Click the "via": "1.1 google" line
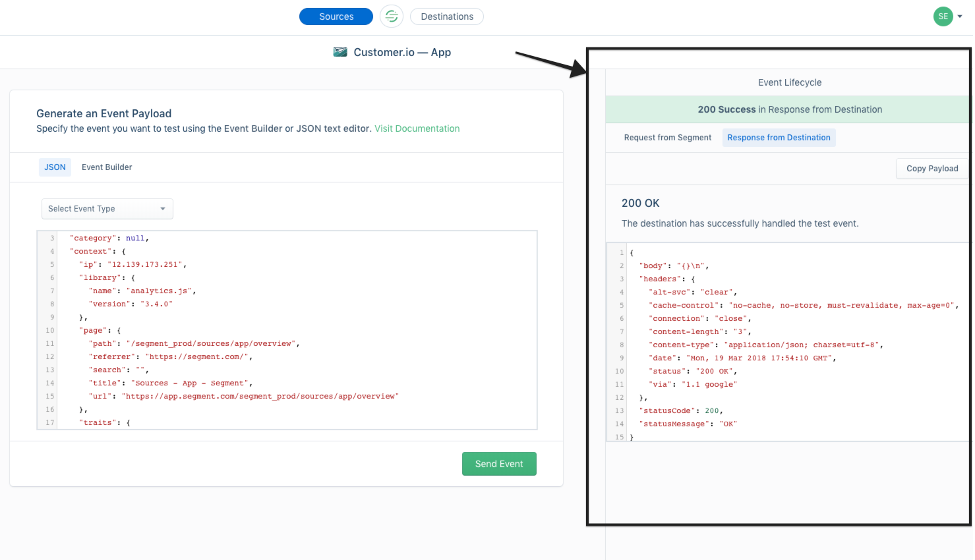This screenshot has height=560, width=975. tap(693, 384)
